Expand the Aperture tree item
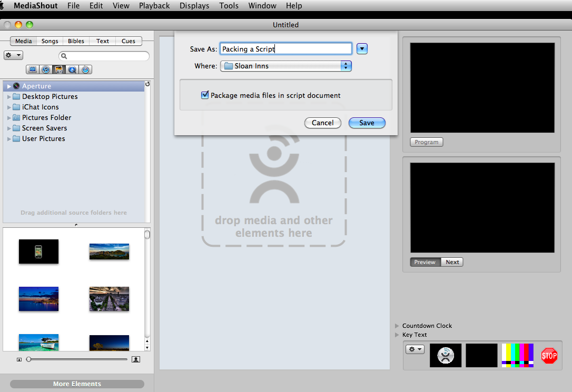 tap(9, 86)
